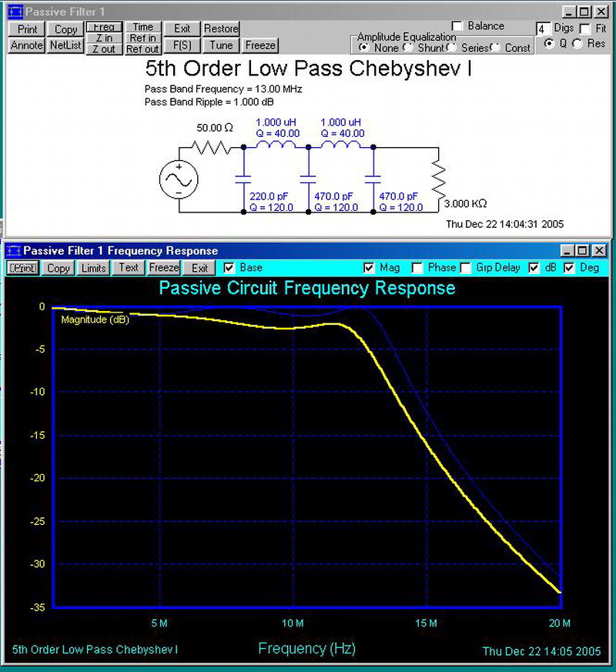This screenshot has height=672, width=616.
Task: Enable the Grp Delay checkbox
Action: pos(465,268)
